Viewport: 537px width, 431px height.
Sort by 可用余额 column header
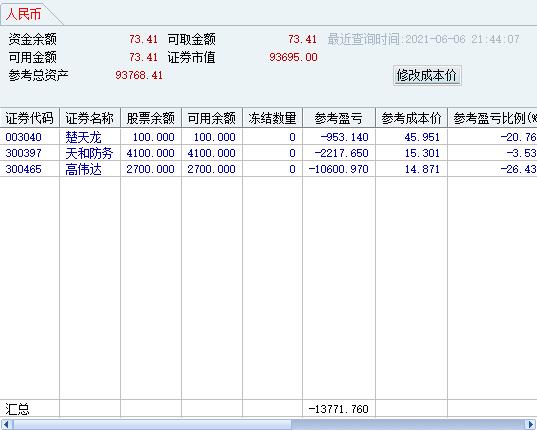pyautogui.click(x=212, y=118)
